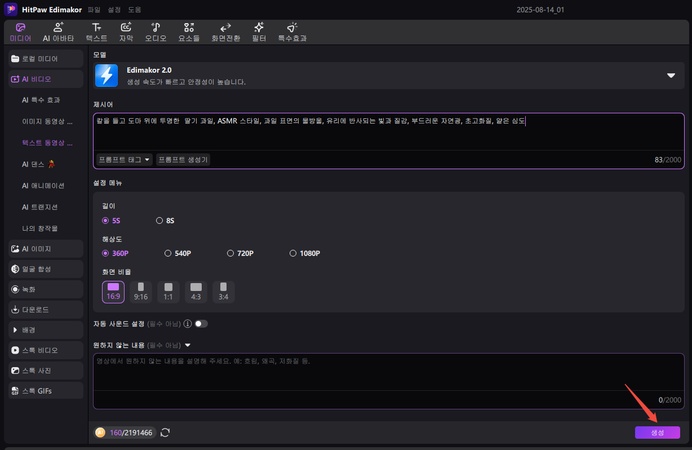Click the project name 2025-08-14_01

[540, 10]
